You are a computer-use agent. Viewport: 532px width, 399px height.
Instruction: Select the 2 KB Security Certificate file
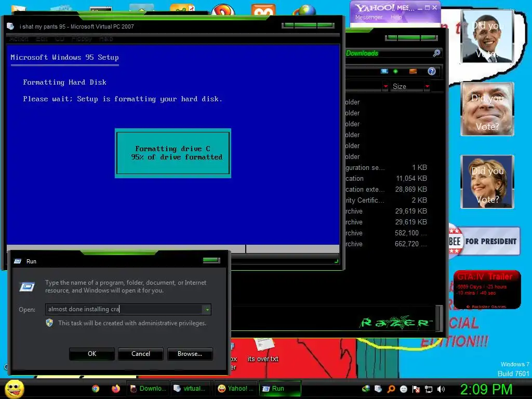(x=386, y=200)
